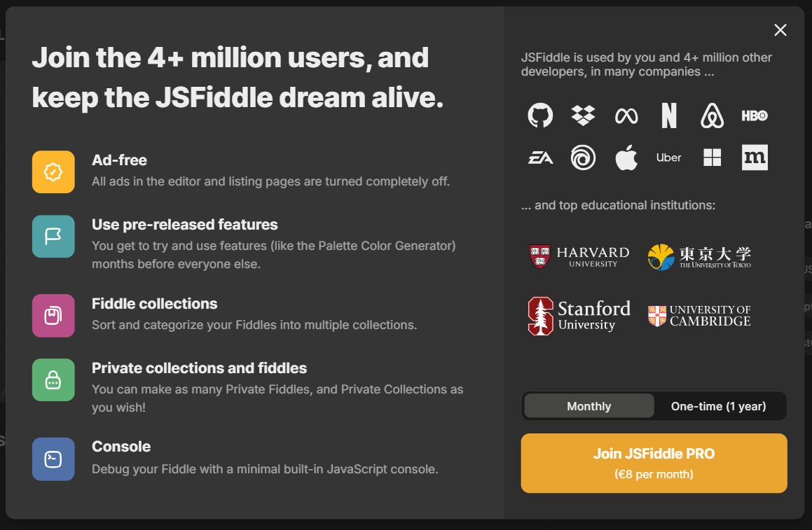Click the 'All ads in the editor' description

pos(270,181)
